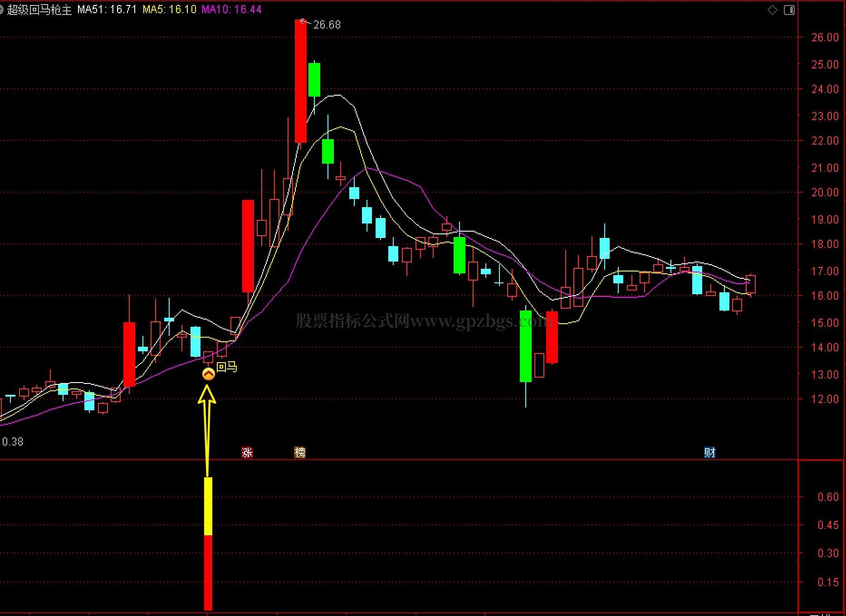846x616 pixels.
Task: Click the 23.00 price axis label
Action: point(825,116)
